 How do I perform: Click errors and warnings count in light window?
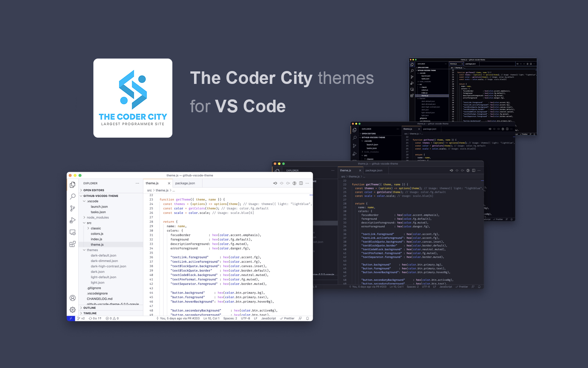pyautogui.click(x=112, y=319)
